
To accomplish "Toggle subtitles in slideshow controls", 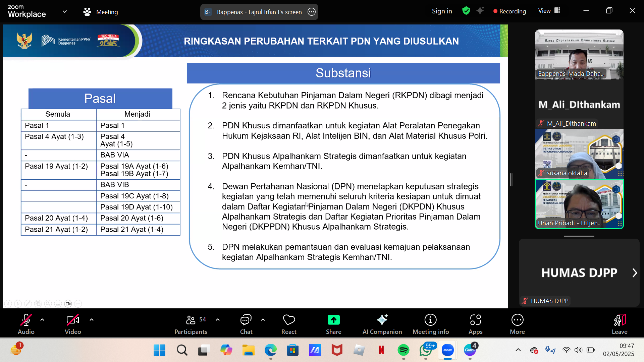I will click(58, 304).
